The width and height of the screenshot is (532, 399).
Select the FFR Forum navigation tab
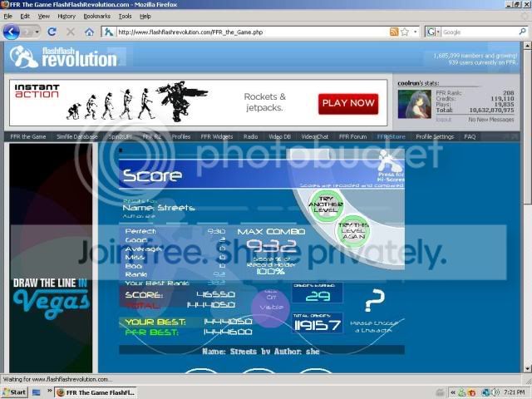point(352,136)
